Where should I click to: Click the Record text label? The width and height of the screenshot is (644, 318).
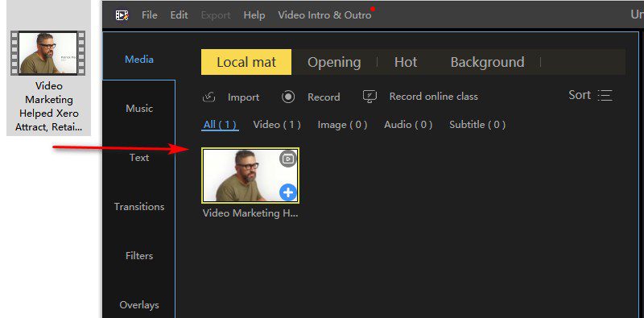[324, 97]
